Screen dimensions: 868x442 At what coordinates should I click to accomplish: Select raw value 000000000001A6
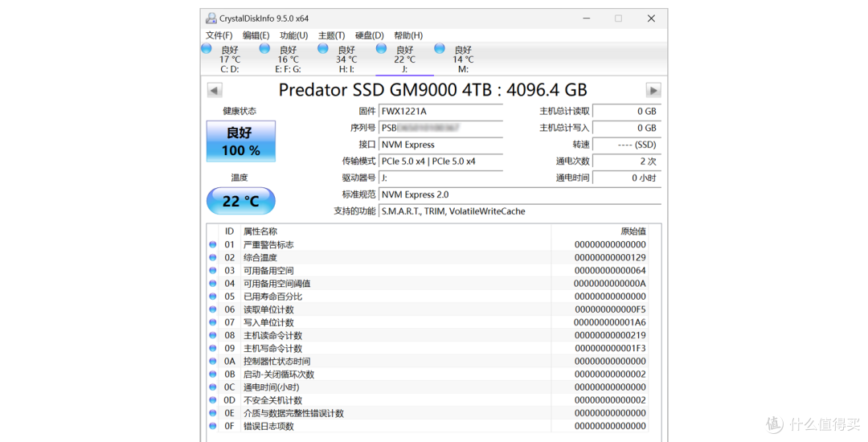coord(610,322)
